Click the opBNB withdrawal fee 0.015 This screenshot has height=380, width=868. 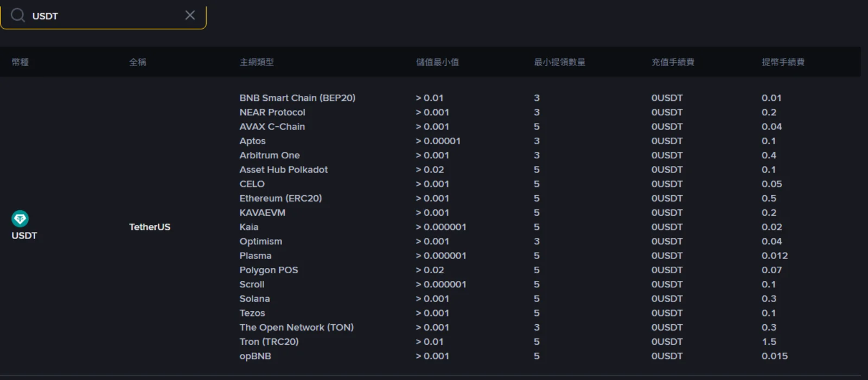tap(775, 356)
